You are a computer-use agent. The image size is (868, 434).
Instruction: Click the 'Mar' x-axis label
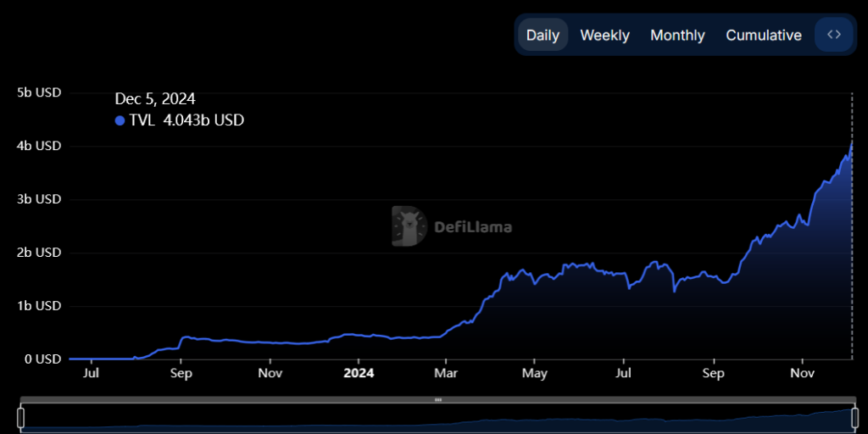[446, 373]
